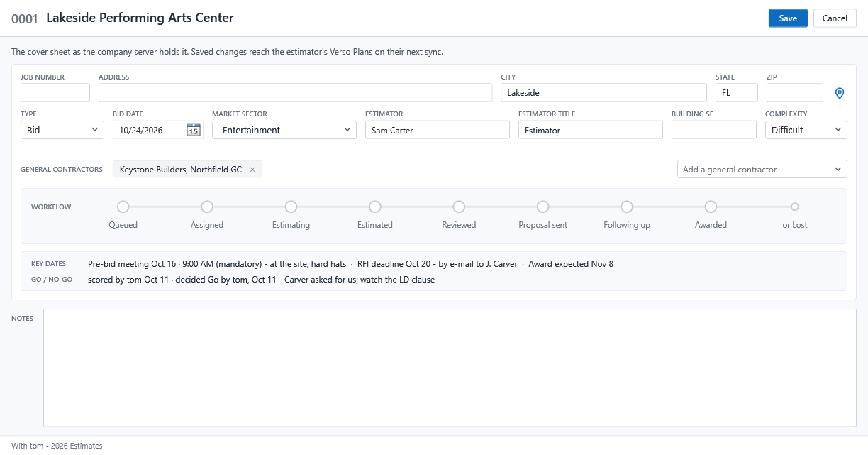Open the Type dropdown showing Bid

[62, 130]
